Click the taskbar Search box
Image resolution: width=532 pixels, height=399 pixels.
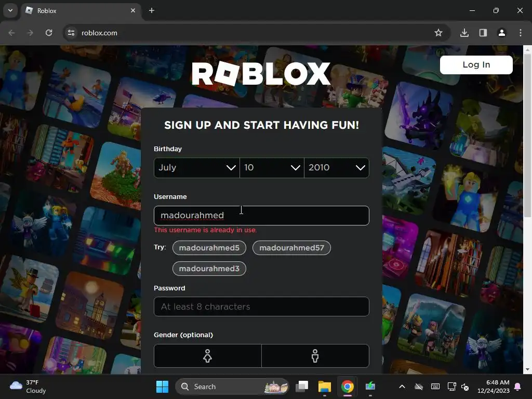tap(232, 387)
